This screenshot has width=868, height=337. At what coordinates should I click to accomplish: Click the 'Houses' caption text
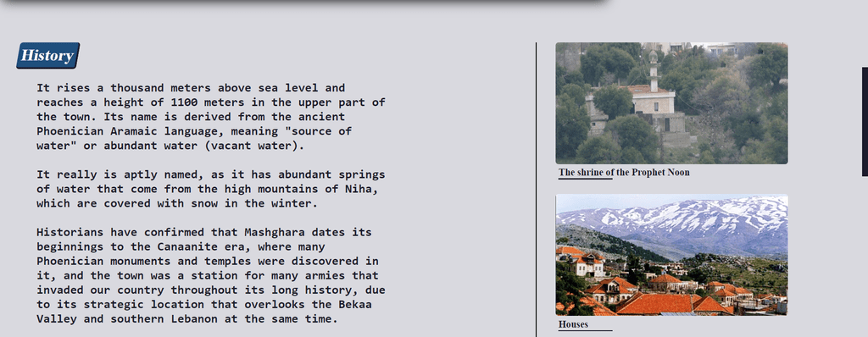point(573,324)
